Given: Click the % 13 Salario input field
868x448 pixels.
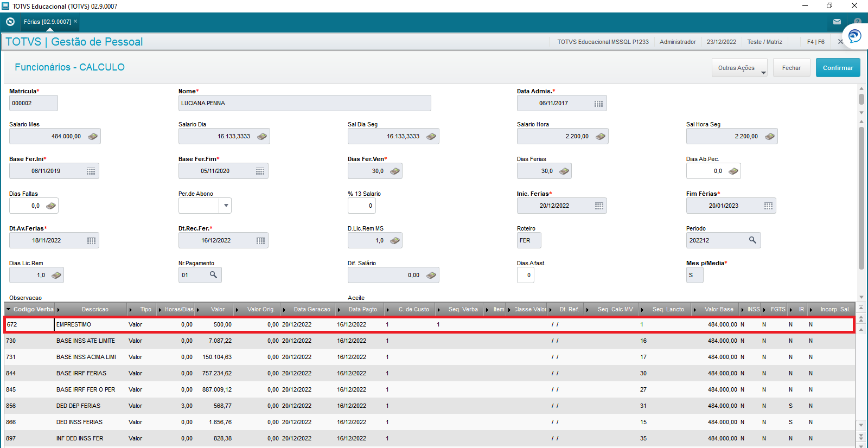Looking at the screenshot, I should [x=361, y=206].
